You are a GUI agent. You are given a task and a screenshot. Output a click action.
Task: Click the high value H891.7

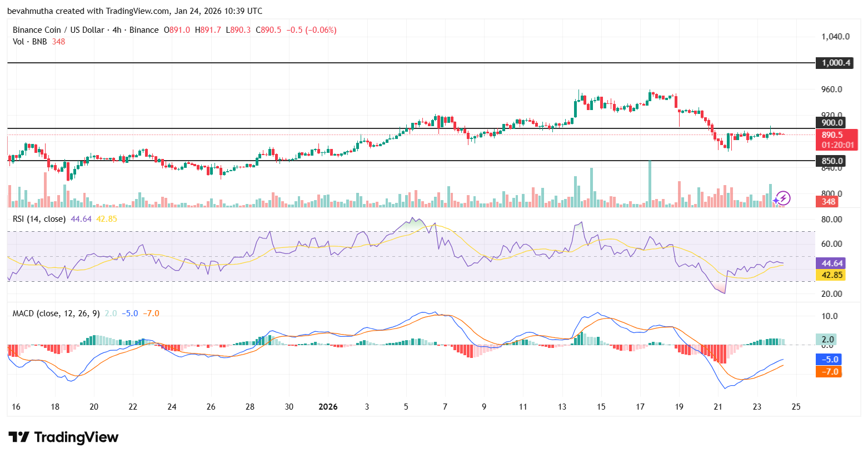click(x=208, y=30)
